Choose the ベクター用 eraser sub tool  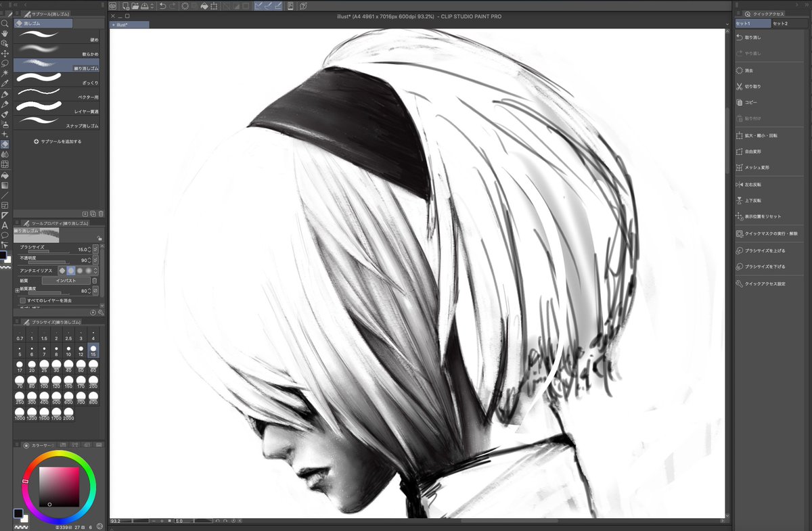(x=57, y=93)
